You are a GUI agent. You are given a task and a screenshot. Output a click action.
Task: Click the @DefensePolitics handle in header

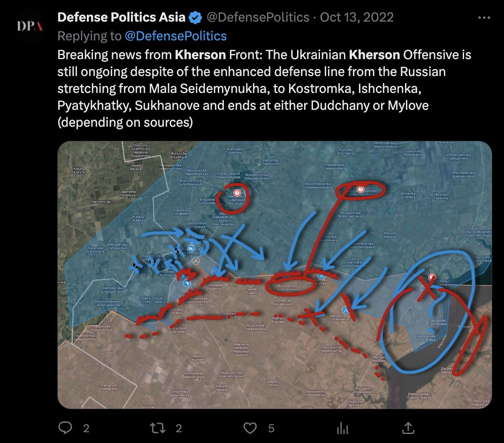click(x=258, y=17)
